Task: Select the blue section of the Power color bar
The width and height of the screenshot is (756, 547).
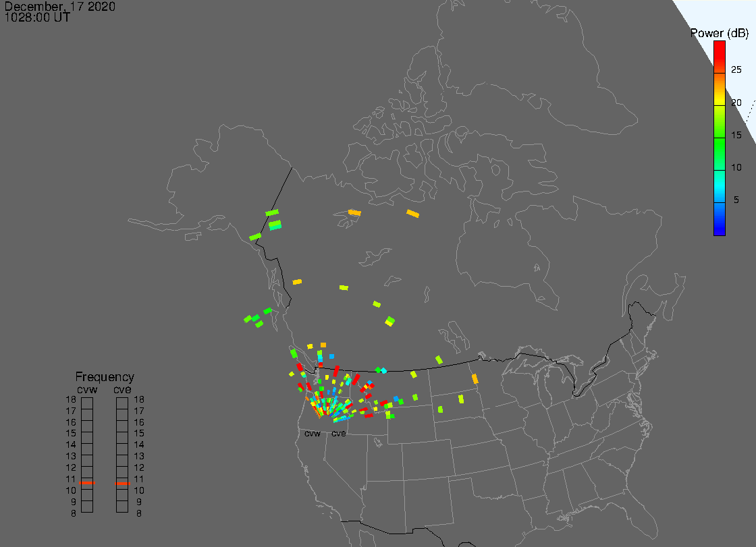Action: point(720,219)
